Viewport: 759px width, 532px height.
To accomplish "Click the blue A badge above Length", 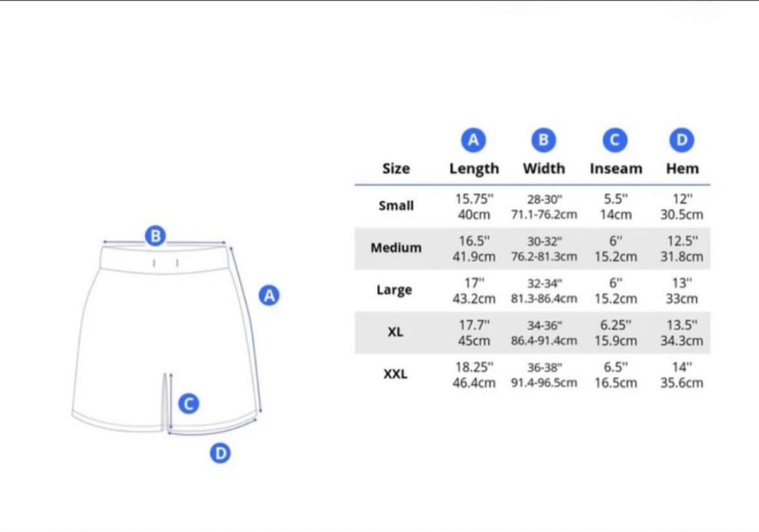I will [x=473, y=140].
